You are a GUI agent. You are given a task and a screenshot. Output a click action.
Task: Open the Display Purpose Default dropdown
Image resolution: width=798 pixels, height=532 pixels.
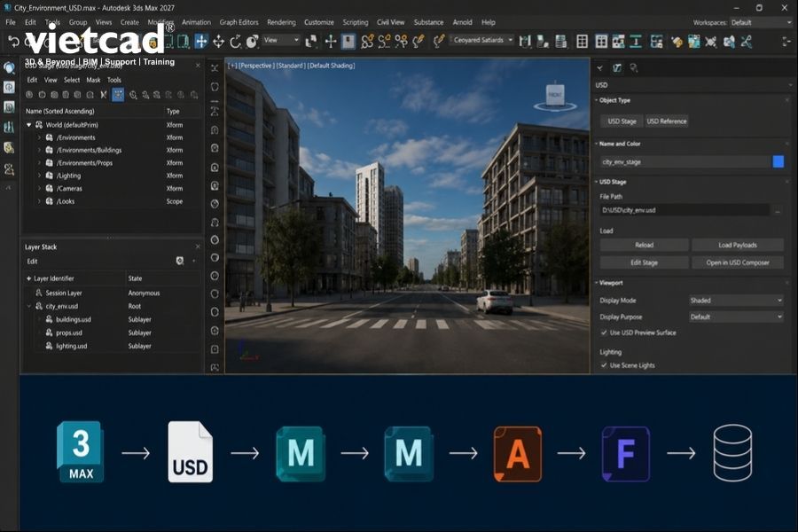pyautogui.click(x=736, y=317)
